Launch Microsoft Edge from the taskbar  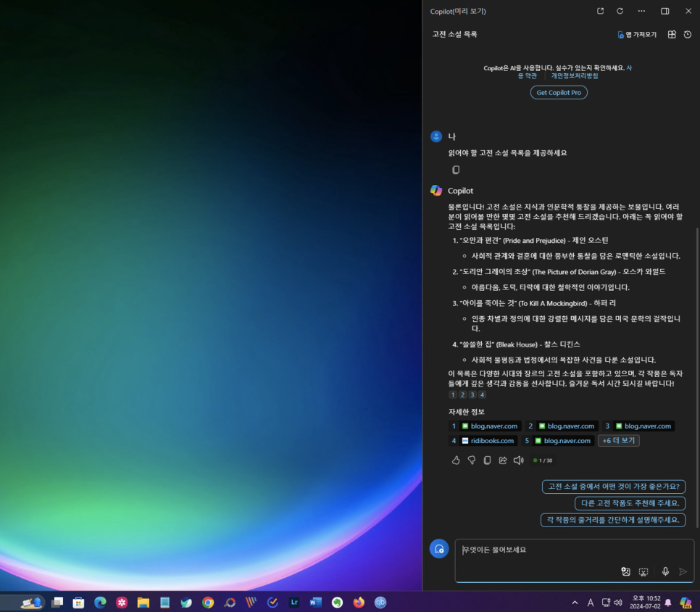tap(100, 603)
